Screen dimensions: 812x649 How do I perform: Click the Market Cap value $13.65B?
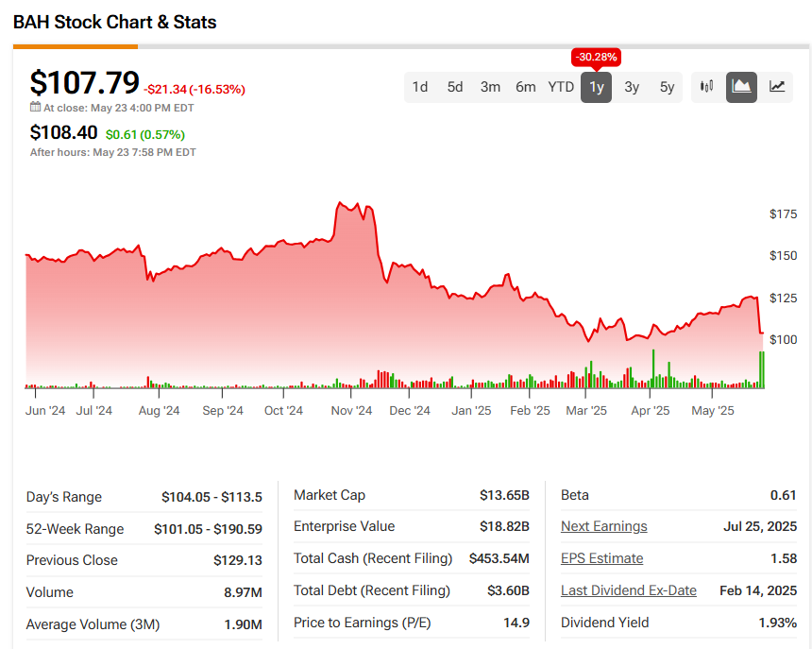[504, 495]
